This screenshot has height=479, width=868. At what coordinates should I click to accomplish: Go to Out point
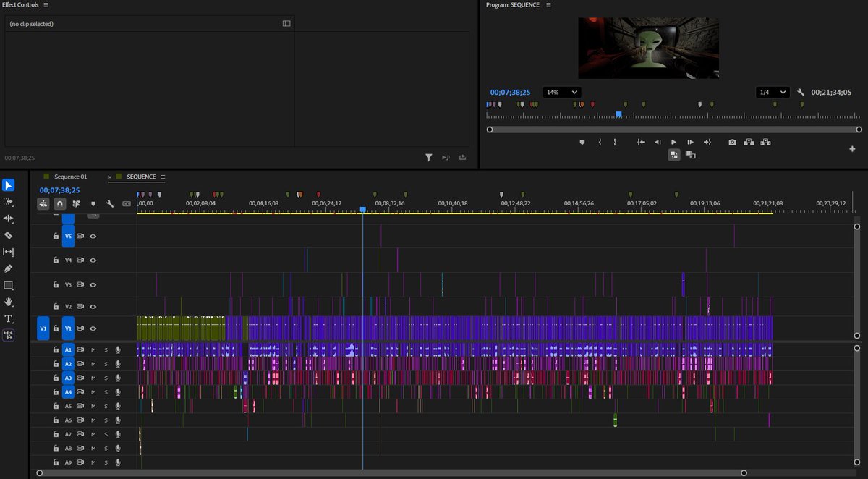(x=707, y=142)
